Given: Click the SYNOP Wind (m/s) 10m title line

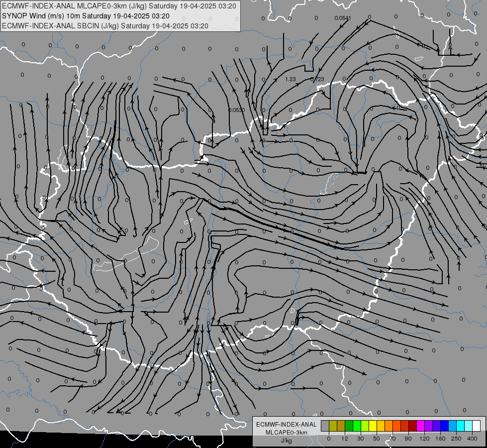Looking at the screenshot, I should (86, 16).
